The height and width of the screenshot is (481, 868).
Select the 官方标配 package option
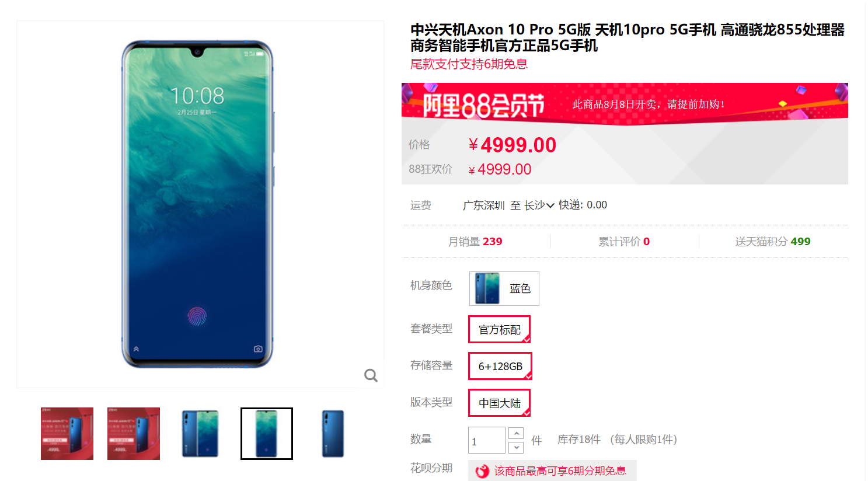tap(499, 329)
